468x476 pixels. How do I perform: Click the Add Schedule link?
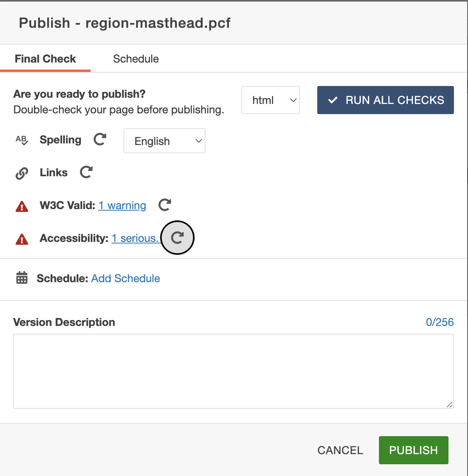click(x=126, y=278)
